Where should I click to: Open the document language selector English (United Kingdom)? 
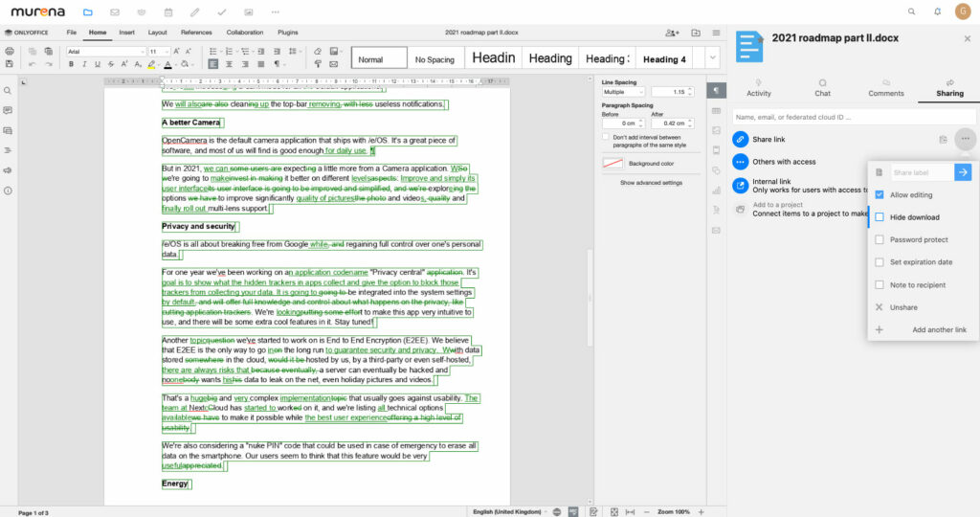click(x=509, y=511)
